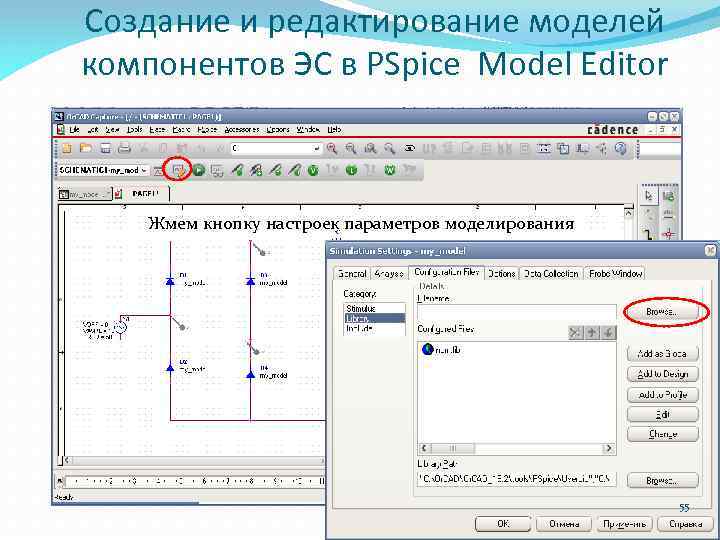720x540 pixels.
Task: Move configured file up with arrow icon
Action: [x=592, y=333]
